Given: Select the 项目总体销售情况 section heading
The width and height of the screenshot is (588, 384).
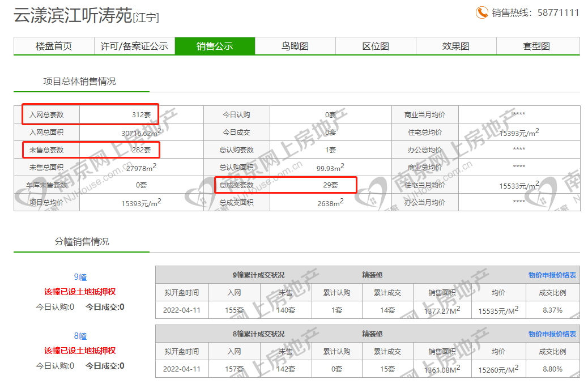Looking at the screenshot, I should [x=79, y=82].
